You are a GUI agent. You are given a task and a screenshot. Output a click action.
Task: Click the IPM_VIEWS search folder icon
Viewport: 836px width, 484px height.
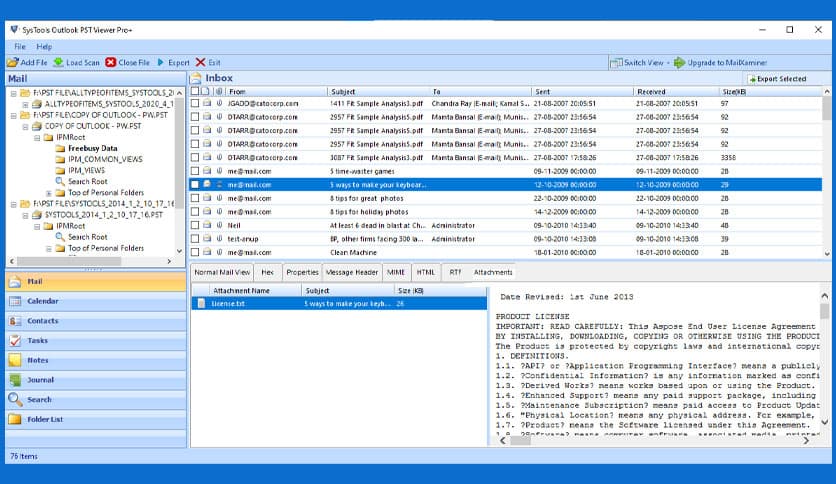point(60,170)
